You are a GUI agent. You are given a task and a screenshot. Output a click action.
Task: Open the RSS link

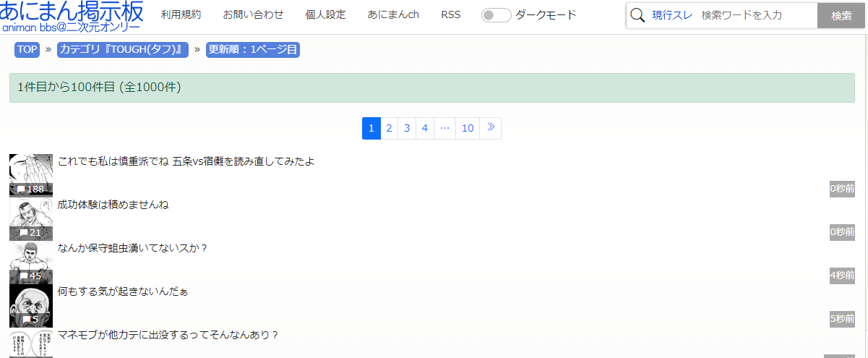tap(451, 15)
